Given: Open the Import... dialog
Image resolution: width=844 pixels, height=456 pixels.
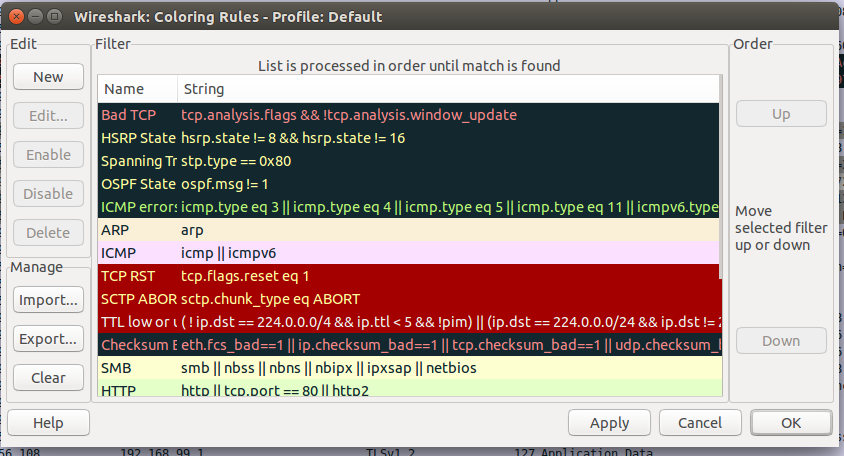Looking at the screenshot, I should (x=48, y=300).
